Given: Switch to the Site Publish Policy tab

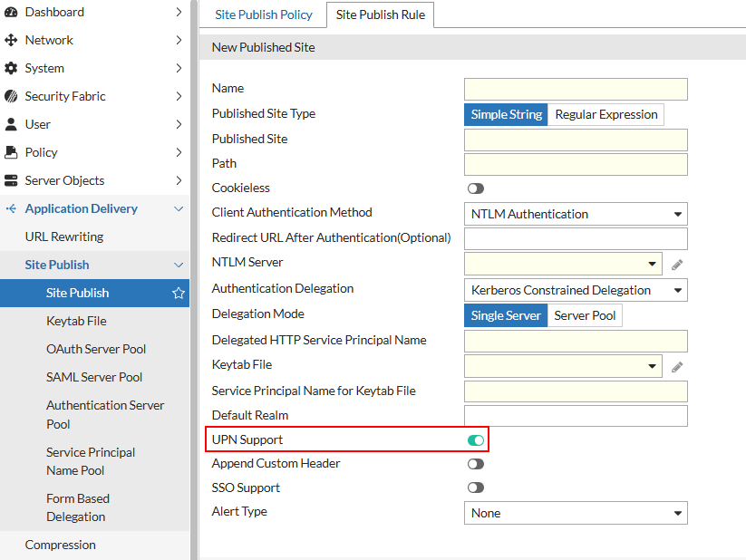Looking at the screenshot, I should click(263, 14).
